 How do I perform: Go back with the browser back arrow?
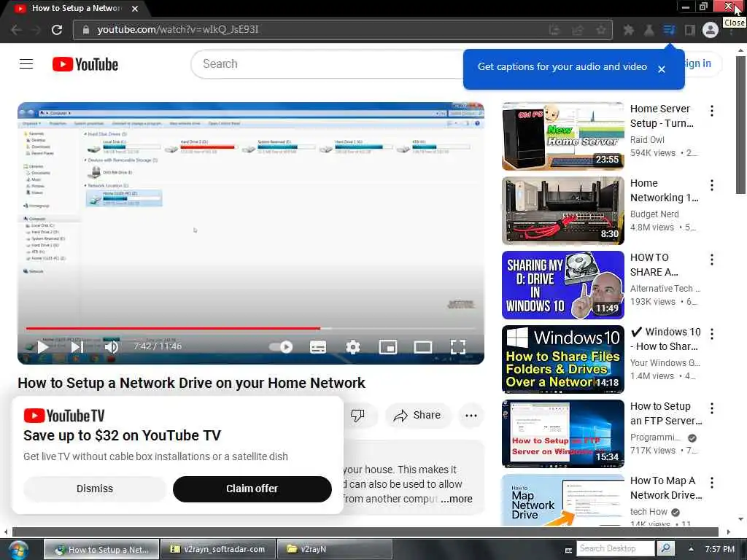[x=16, y=29]
